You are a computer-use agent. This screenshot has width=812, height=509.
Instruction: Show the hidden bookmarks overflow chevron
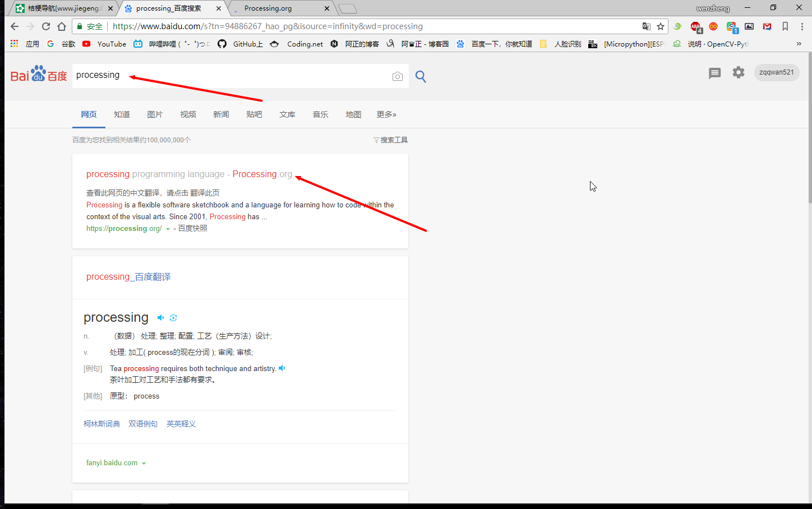pos(799,44)
